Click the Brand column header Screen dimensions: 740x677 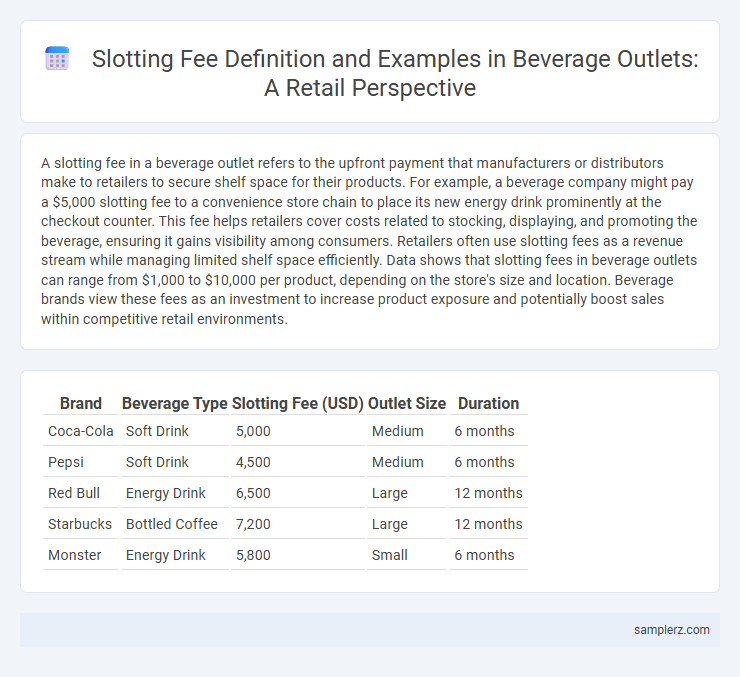[x=81, y=403]
